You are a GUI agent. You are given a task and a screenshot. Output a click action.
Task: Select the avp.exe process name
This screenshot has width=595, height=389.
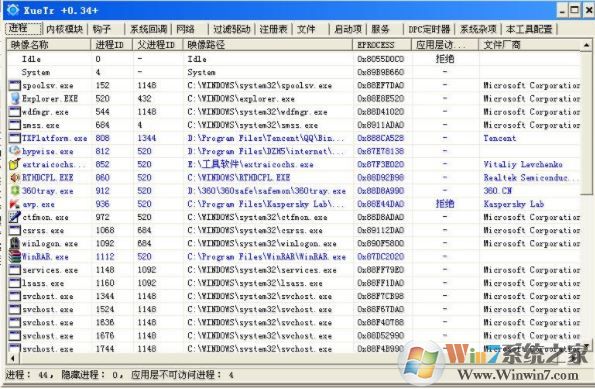38,204
